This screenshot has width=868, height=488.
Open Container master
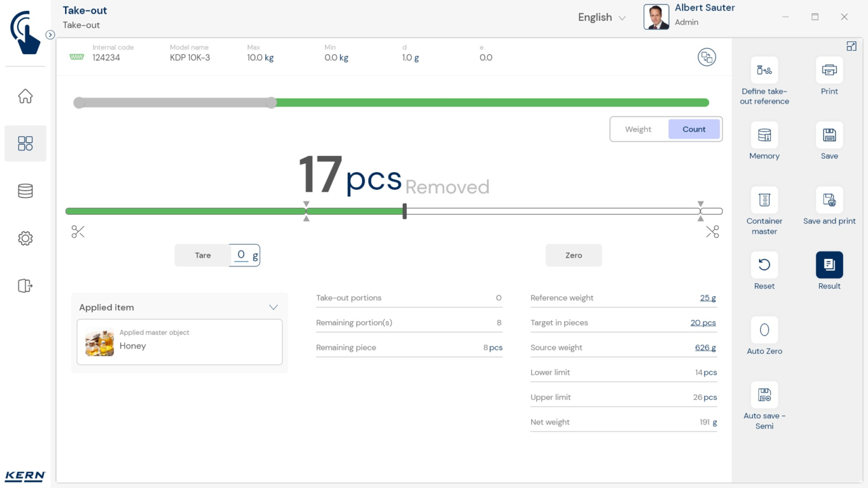764,201
